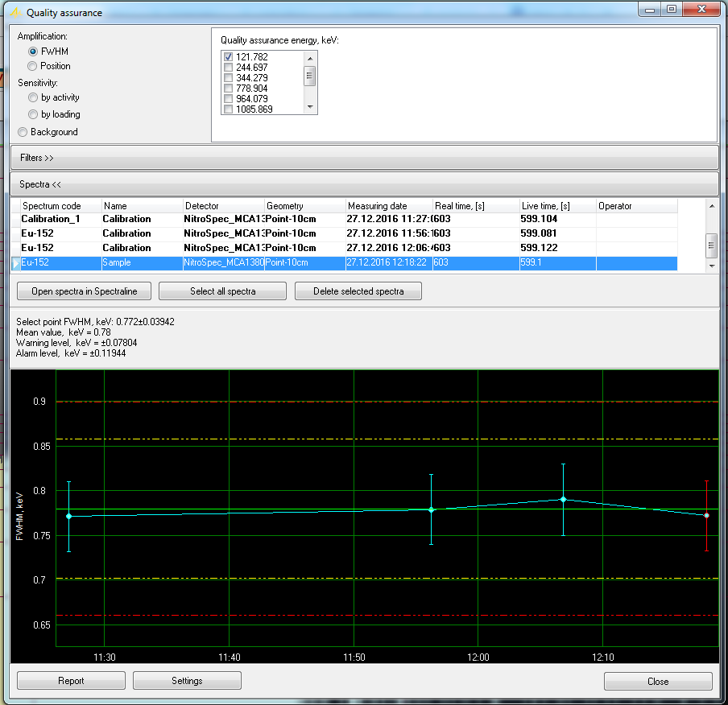This screenshot has height=705, width=728.
Task: Click Open spectra in Spectraline button
Action: (84, 291)
